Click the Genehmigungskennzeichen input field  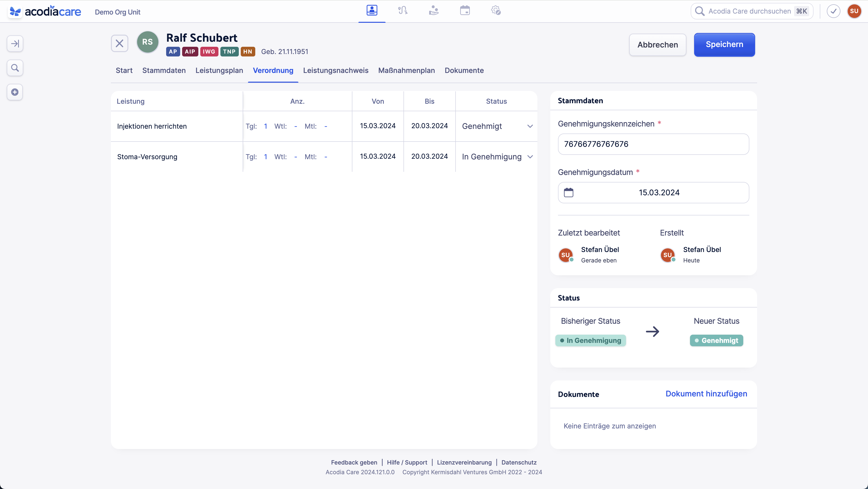653,144
